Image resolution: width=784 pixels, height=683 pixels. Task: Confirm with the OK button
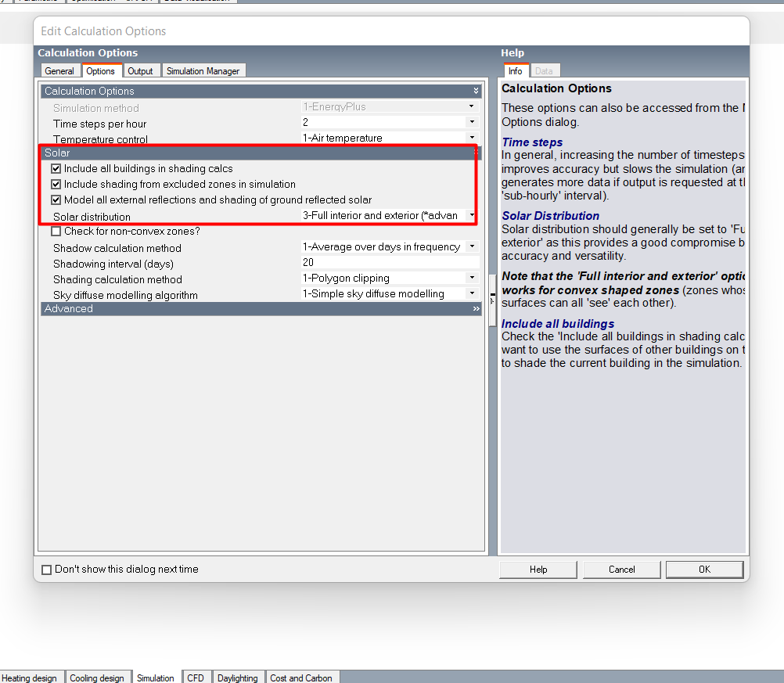[704, 570]
